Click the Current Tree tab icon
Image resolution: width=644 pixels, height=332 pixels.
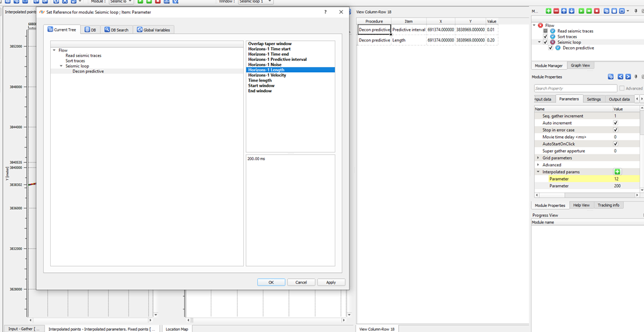pyautogui.click(x=51, y=29)
